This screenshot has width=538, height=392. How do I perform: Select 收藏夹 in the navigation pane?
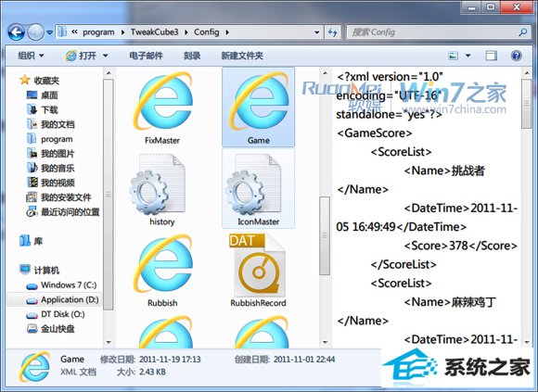pos(40,81)
